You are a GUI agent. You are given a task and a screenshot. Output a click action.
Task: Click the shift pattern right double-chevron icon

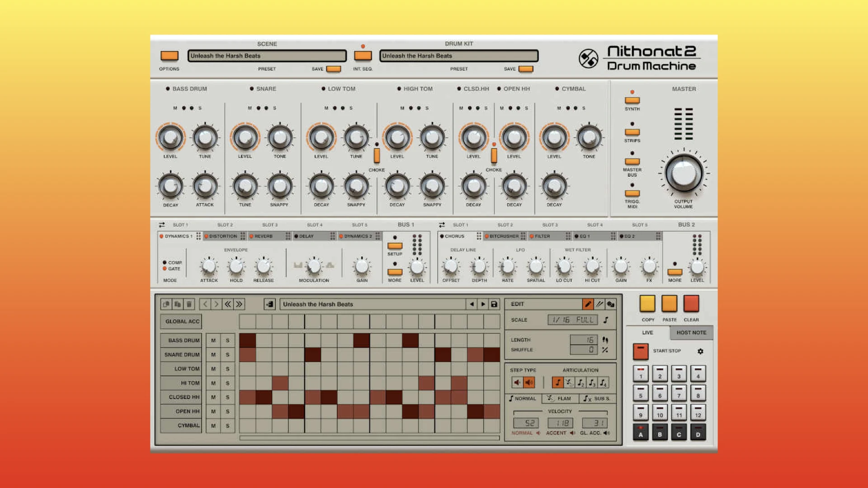tap(239, 304)
